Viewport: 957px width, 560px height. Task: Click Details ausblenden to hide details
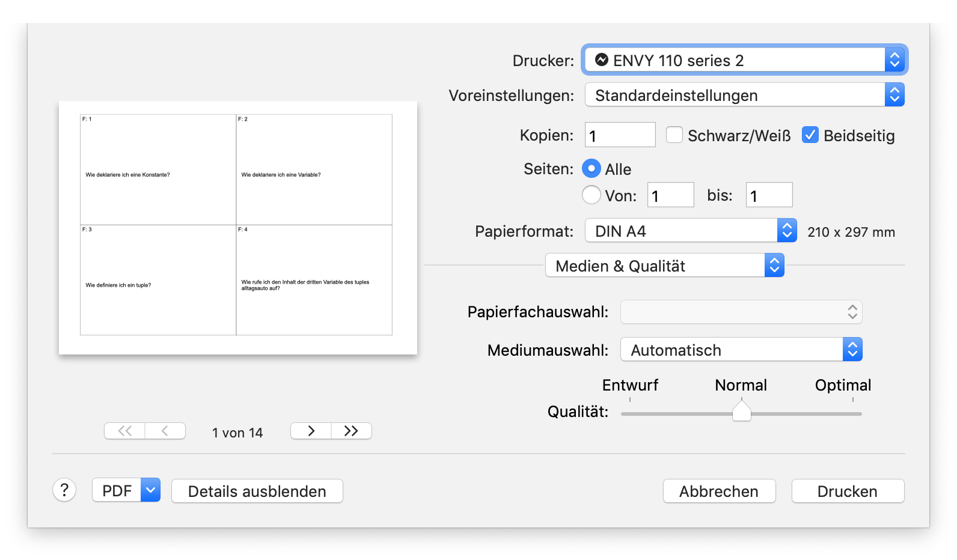click(x=257, y=491)
